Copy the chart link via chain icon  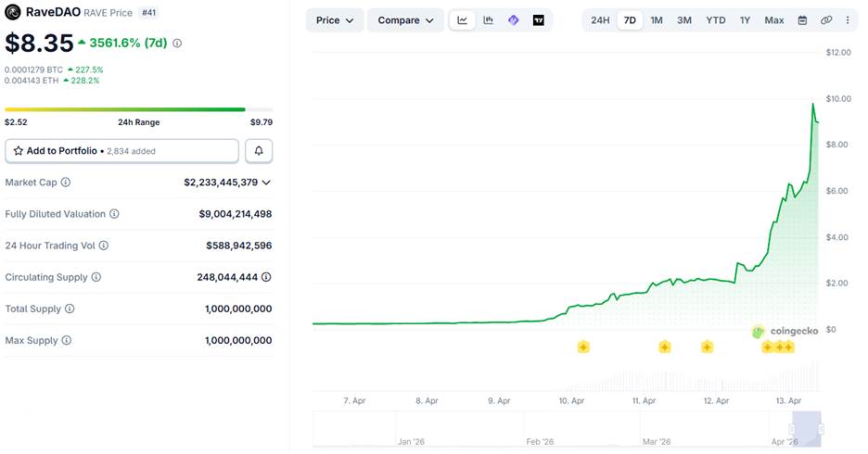click(x=826, y=20)
